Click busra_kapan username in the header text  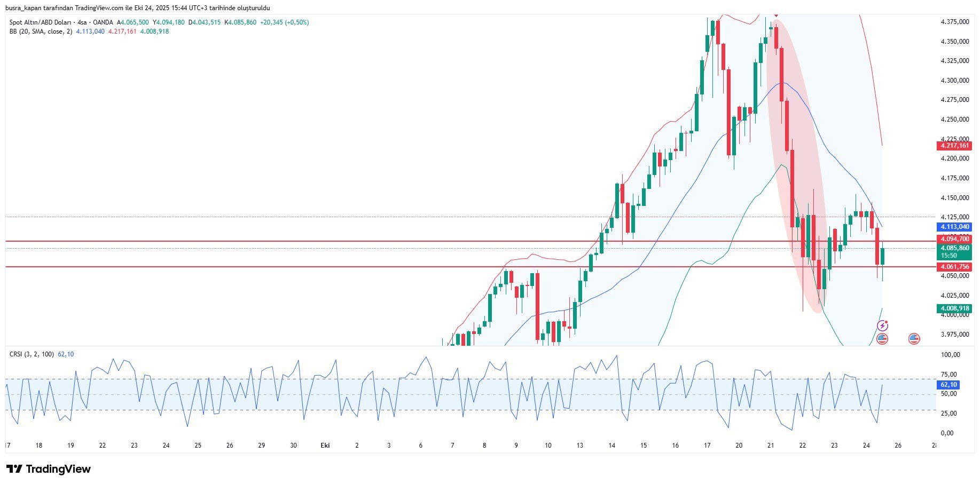[x=23, y=8]
